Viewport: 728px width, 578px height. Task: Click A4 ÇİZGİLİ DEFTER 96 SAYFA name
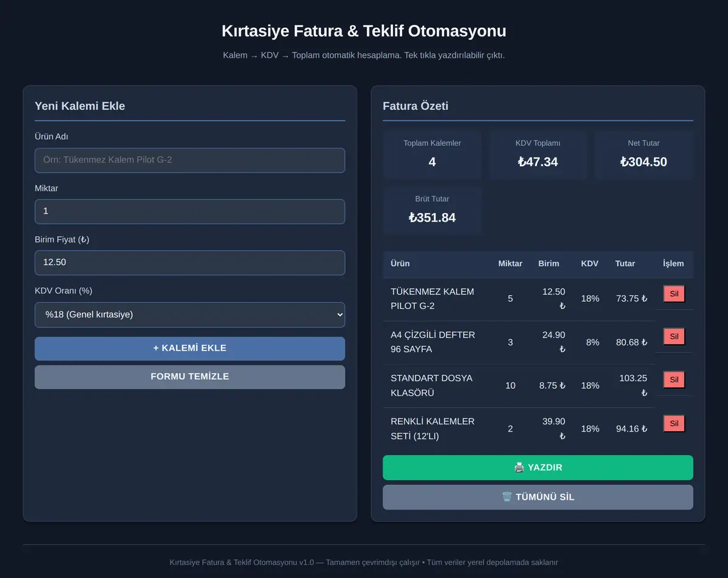[x=433, y=342]
